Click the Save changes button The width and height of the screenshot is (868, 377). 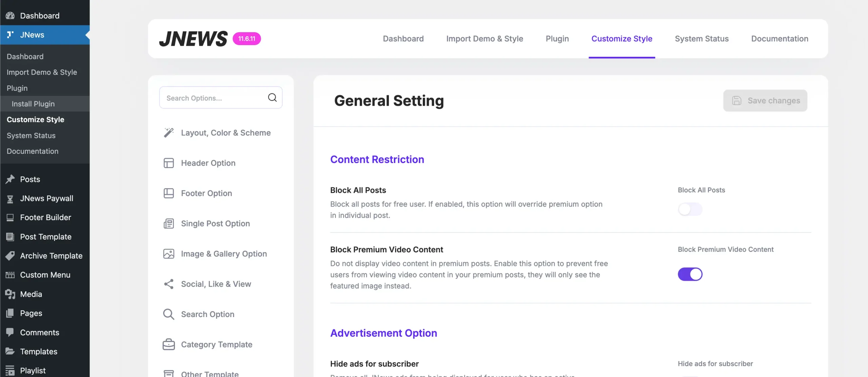[x=765, y=101]
